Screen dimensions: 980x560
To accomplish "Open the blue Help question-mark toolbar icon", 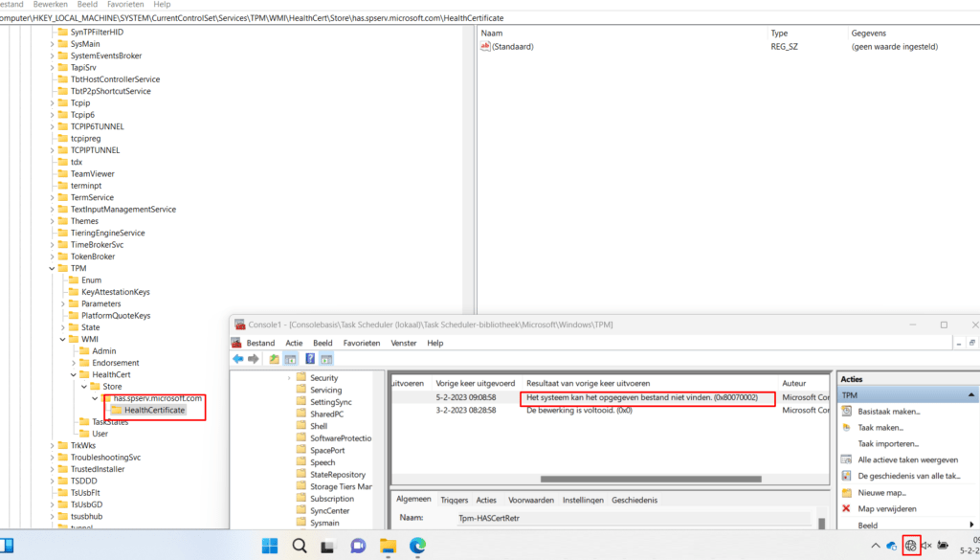I will coord(310,359).
